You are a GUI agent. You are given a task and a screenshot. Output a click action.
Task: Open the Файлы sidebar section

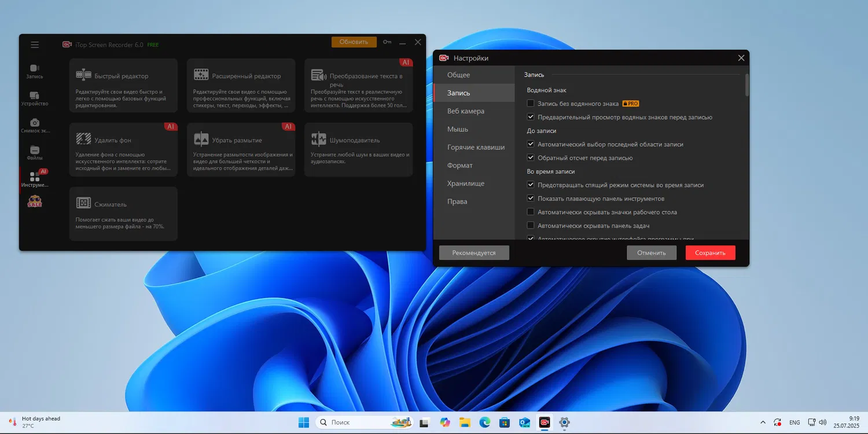(x=35, y=150)
